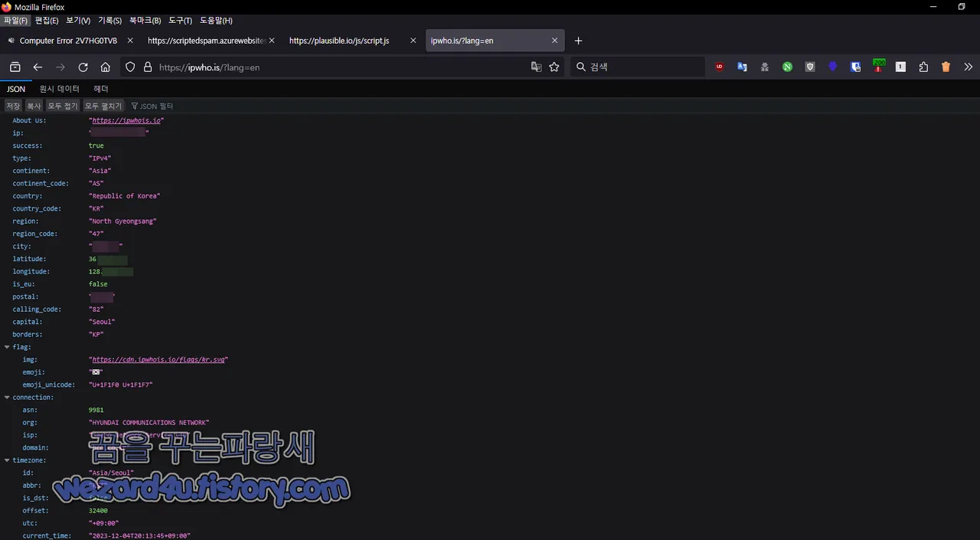Click the 복사 copy button

(x=34, y=106)
